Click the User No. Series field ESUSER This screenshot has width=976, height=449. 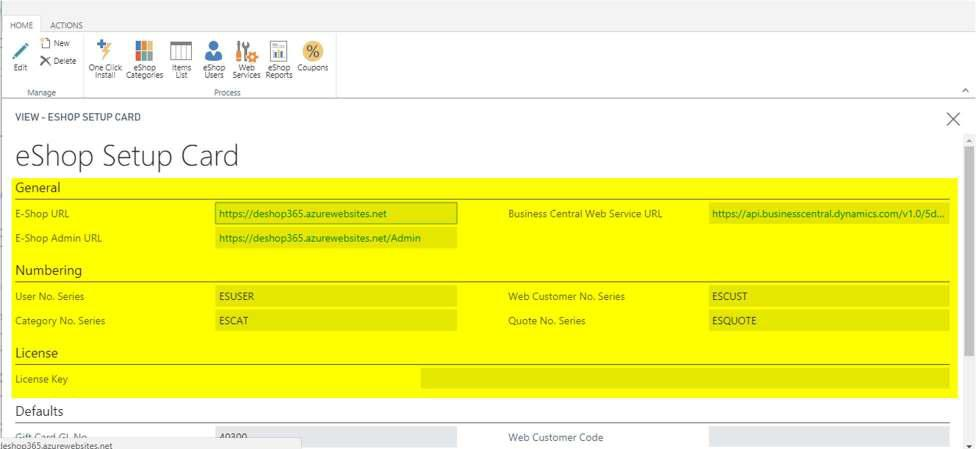pyautogui.click(x=336, y=296)
